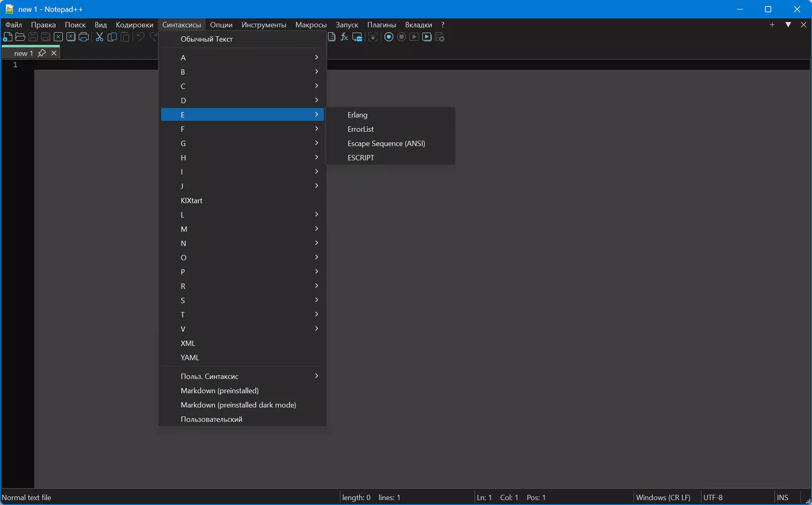The height and width of the screenshot is (505, 812).
Task: Open the Плагины menu
Action: tap(381, 25)
